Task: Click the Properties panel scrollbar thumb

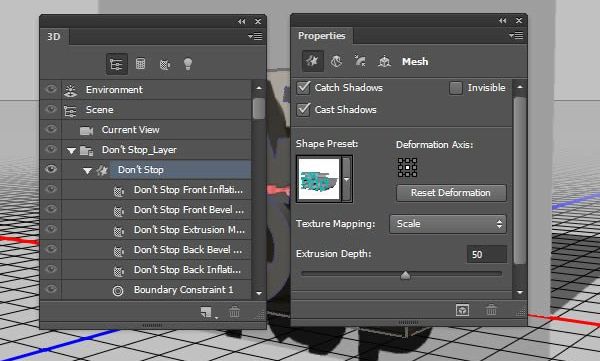Action: click(519, 180)
